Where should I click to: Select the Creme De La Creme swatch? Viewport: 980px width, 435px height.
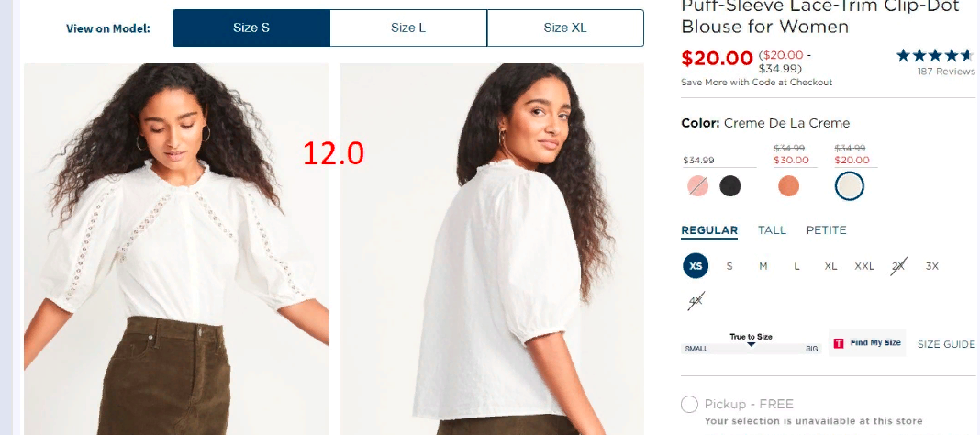[850, 186]
